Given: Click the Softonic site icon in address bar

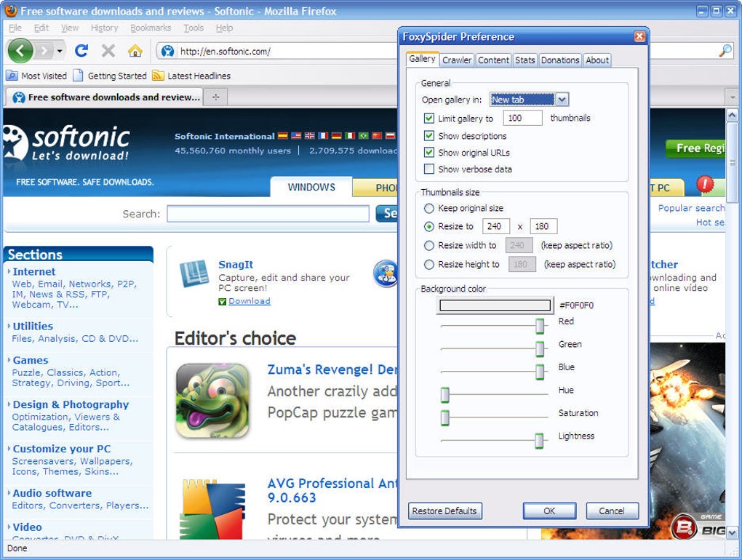Looking at the screenshot, I should click(167, 51).
